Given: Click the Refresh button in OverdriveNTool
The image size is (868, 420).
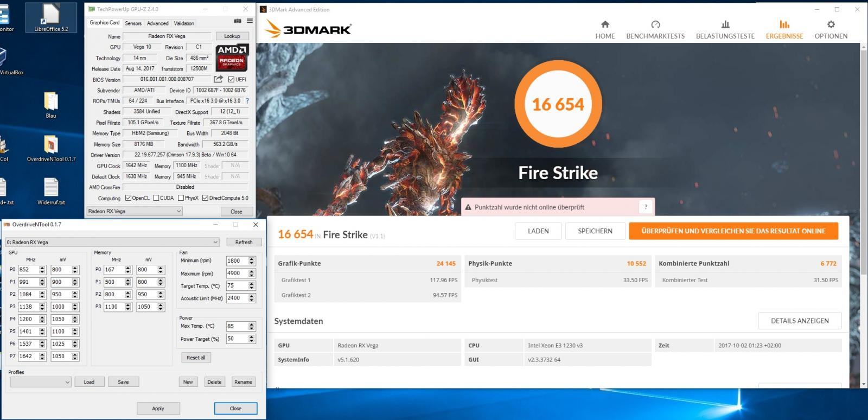Looking at the screenshot, I should tap(244, 242).
